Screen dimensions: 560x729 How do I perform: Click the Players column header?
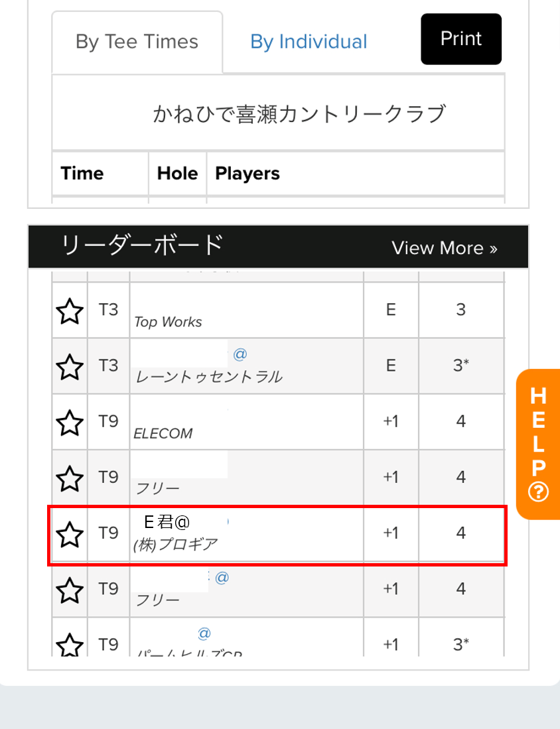pyautogui.click(x=247, y=173)
